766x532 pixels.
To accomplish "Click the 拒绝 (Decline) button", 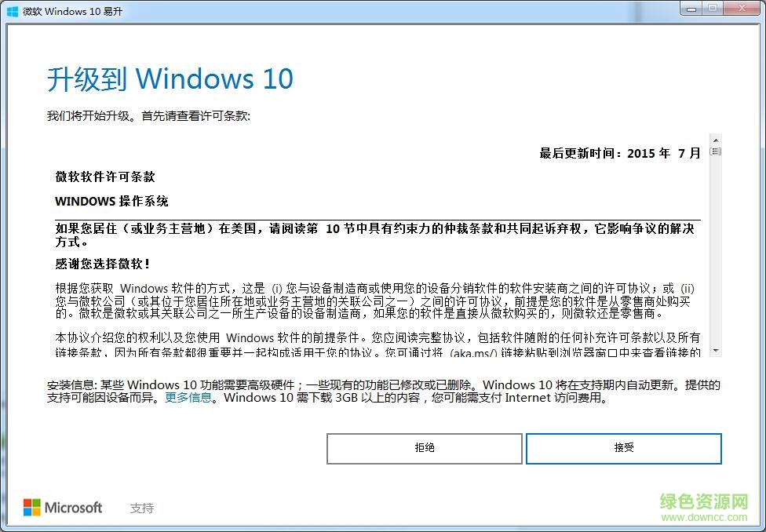I will tap(424, 448).
